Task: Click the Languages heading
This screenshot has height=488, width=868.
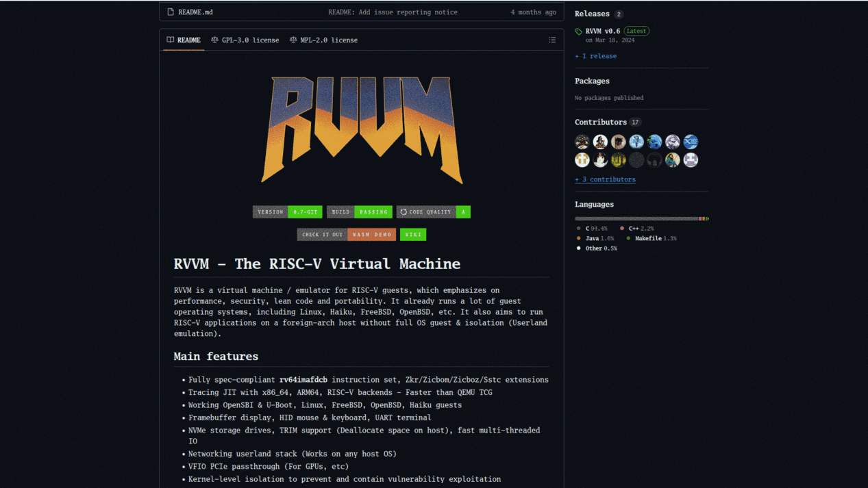Action: (x=594, y=204)
